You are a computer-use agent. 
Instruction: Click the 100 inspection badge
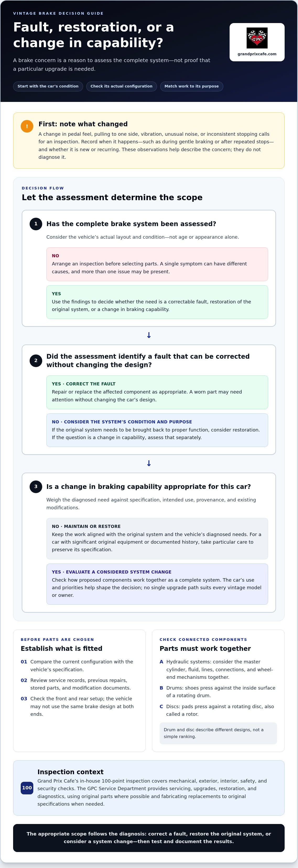[x=27, y=788]
